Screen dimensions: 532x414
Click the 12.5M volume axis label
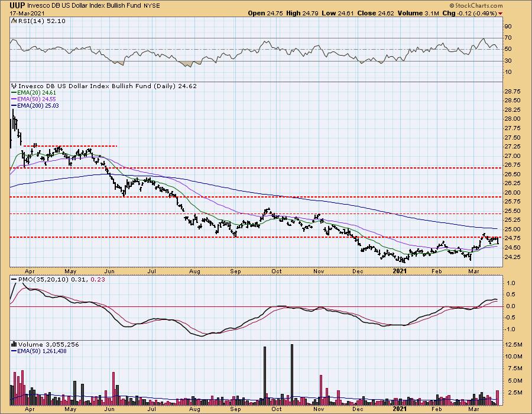pyautogui.click(x=514, y=345)
